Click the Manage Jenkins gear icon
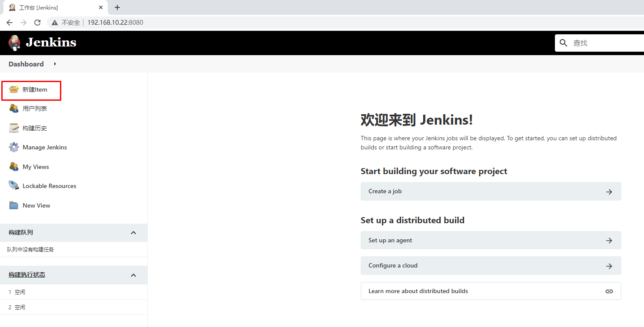This screenshot has height=327, width=644. click(14, 147)
